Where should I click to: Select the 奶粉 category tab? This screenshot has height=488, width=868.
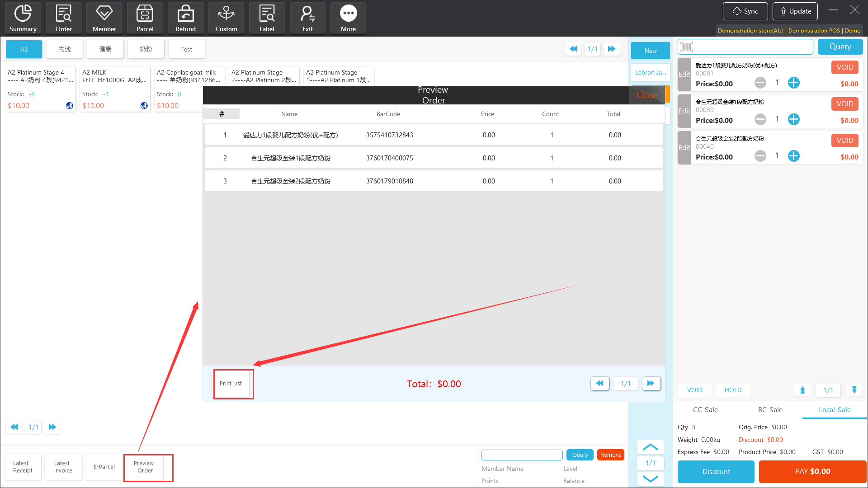[x=146, y=49]
